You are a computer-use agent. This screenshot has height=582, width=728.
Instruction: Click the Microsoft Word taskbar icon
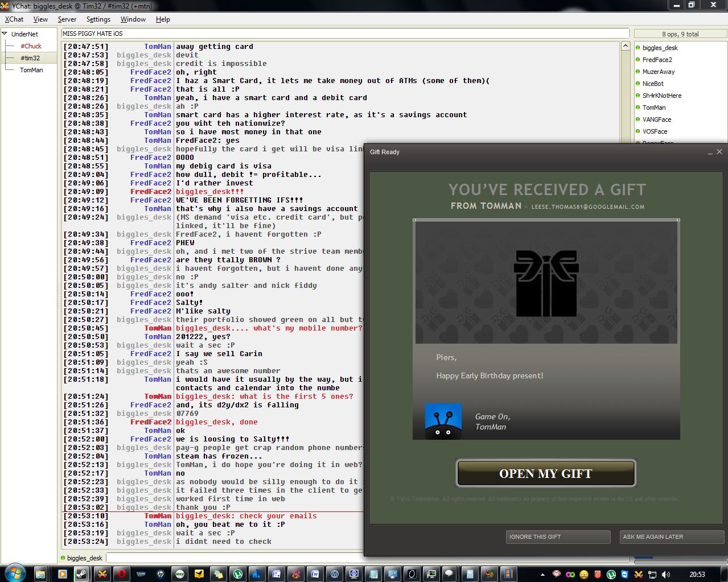(x=315, y=574)
